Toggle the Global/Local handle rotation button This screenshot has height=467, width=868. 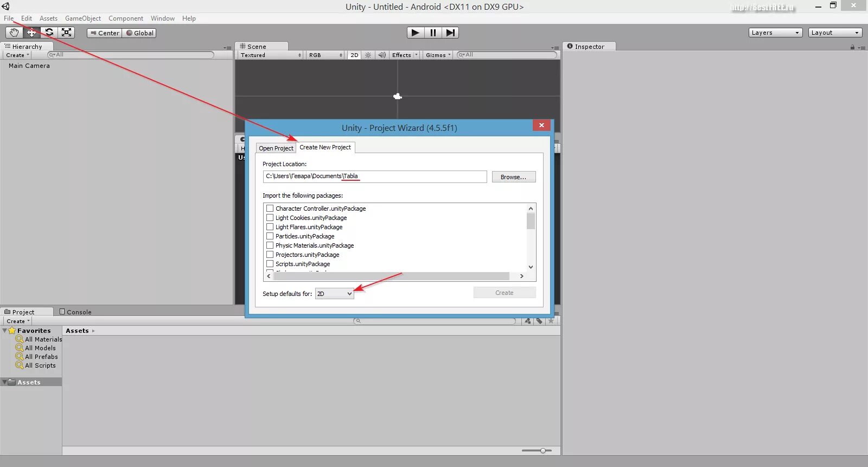click(x=139, y=33)
